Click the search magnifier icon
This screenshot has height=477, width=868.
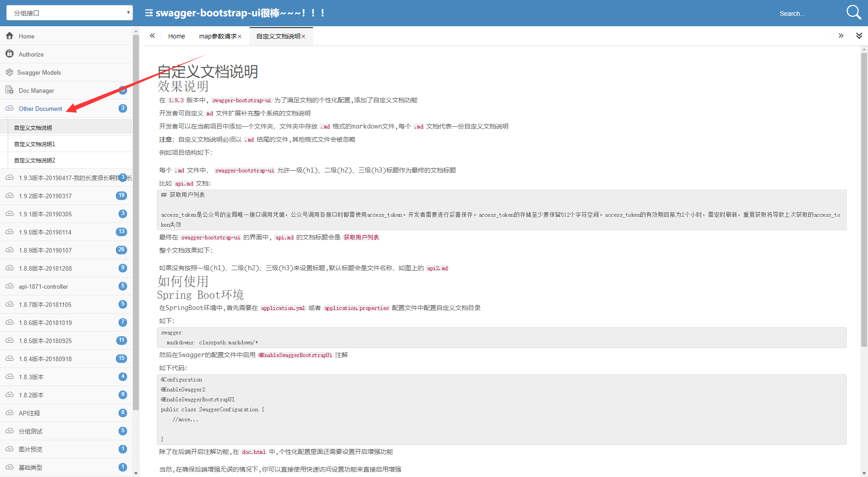click(x=854, y=12)
